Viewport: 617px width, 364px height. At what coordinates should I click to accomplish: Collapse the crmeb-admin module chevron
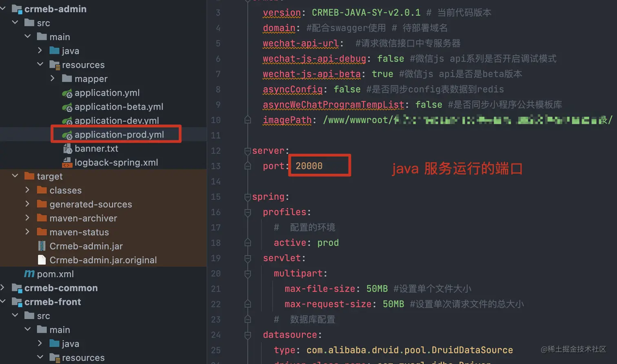coord(3,9)
